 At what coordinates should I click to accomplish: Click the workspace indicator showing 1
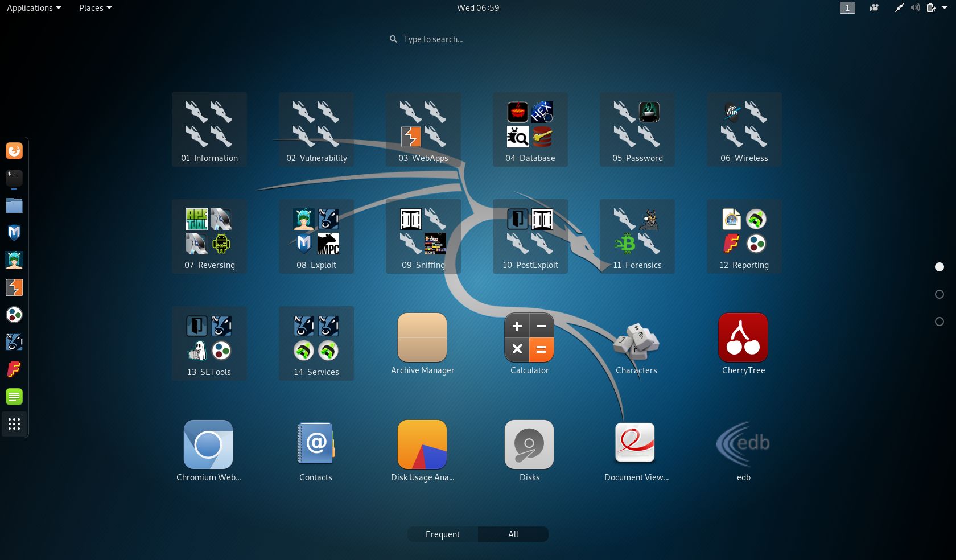pos(847,8)
